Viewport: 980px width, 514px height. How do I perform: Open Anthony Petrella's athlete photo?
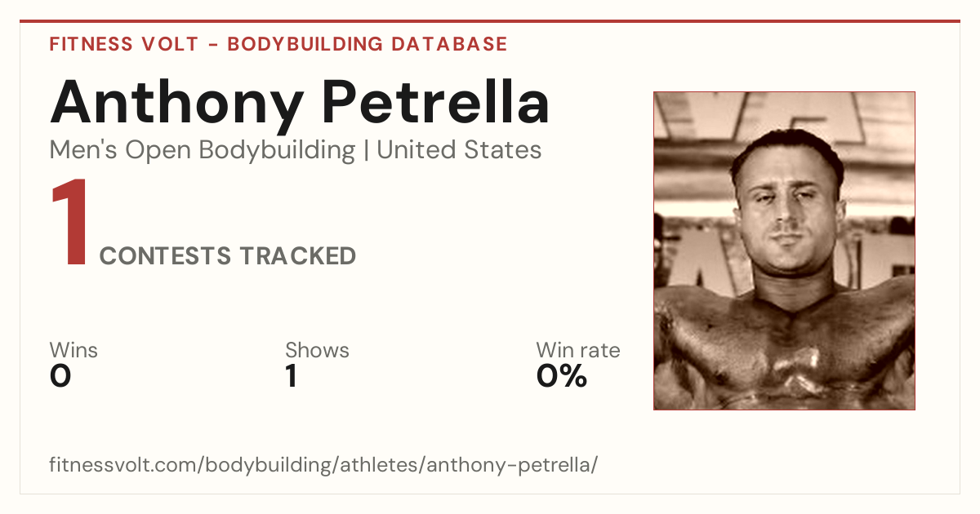point(784,250)
